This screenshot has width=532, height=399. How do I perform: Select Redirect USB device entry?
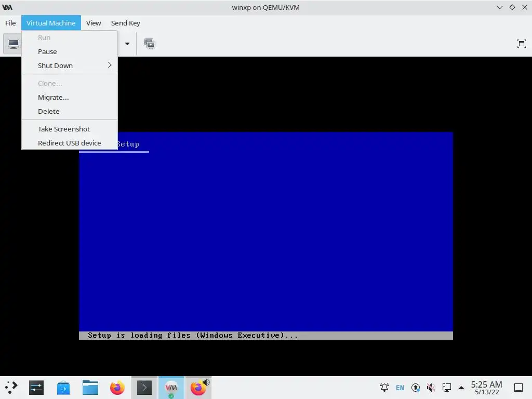tap(70, 143)
